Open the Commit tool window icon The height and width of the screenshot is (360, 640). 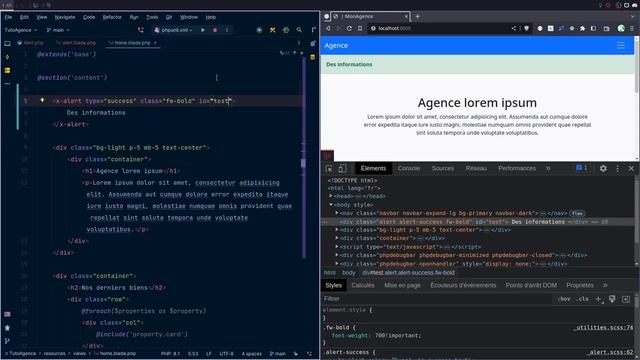tap(7, 57)
